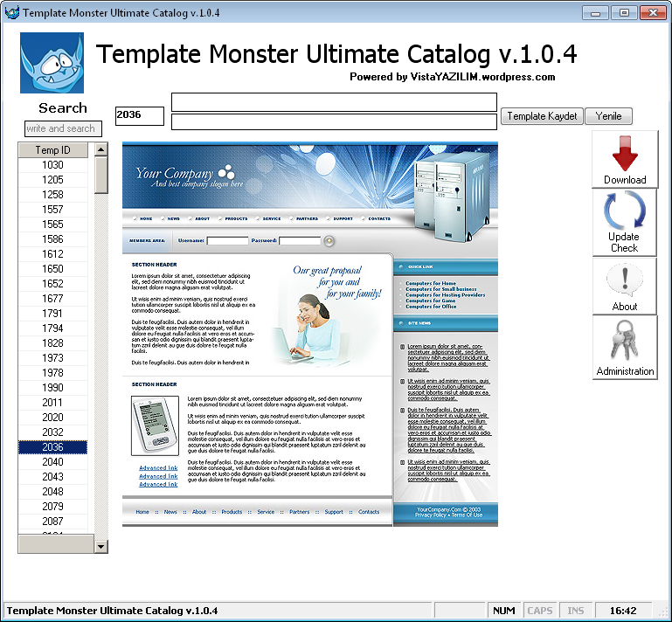Click the NUM status bar indicator
The image size is (672, 622).
pos(503,611)
